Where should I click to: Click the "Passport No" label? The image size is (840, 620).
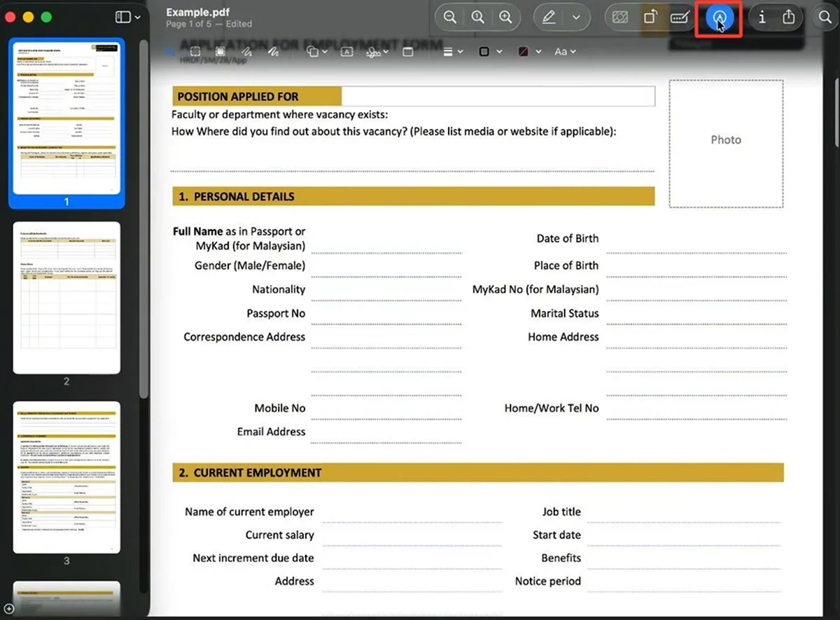pos(276,313)
